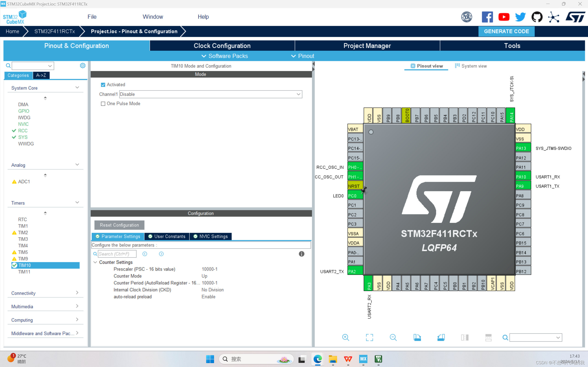The width and height of the screenshot is (588, 367).
Task: Open the User Constants tab
Action: [x=167, y=236]
